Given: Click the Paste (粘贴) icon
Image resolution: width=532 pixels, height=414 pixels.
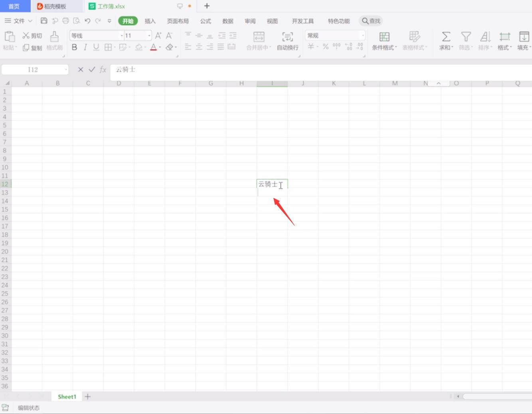Looking at the screenshot, I should click(10, 37).
